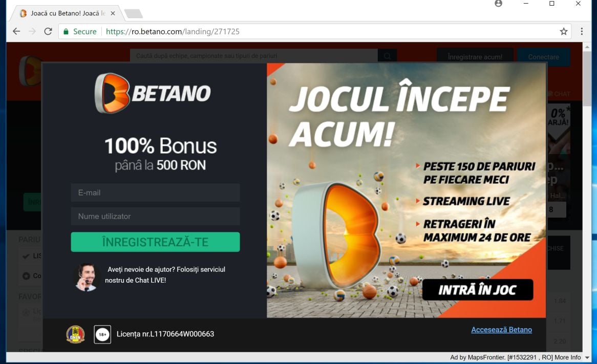Click the live chat agent avatar

87,277
